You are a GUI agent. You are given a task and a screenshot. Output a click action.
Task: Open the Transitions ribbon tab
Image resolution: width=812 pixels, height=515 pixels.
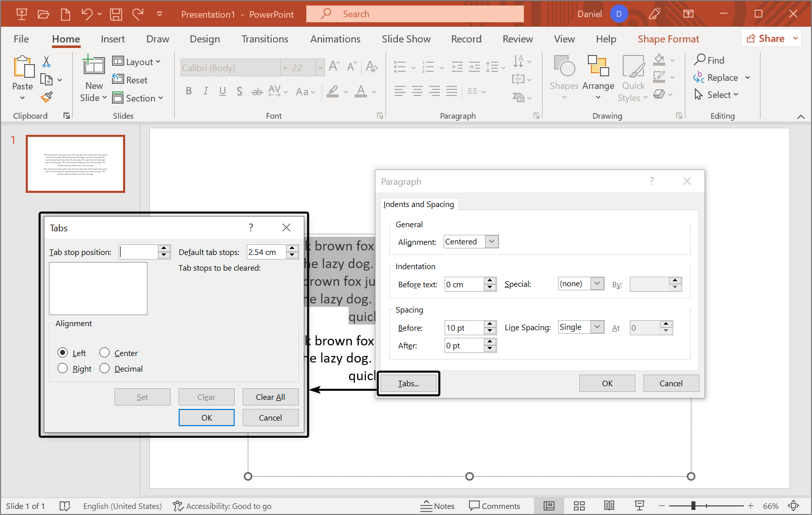click(x=264, y=39)
